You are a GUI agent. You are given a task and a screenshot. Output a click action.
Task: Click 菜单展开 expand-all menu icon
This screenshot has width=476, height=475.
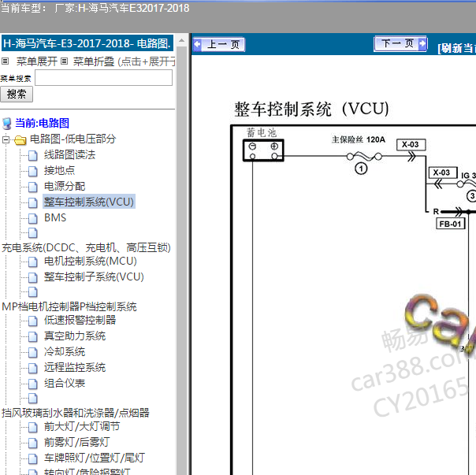point(6,61)
